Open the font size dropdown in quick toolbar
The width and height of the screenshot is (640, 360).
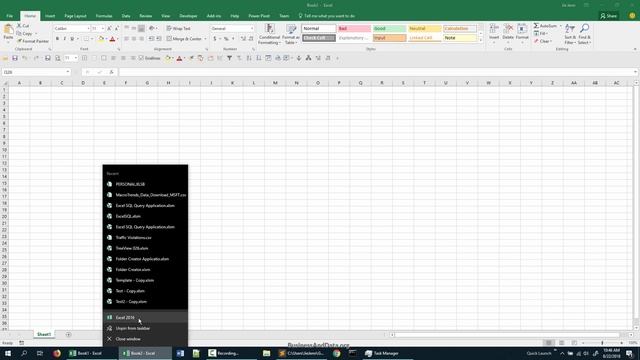tap(76, 58)
